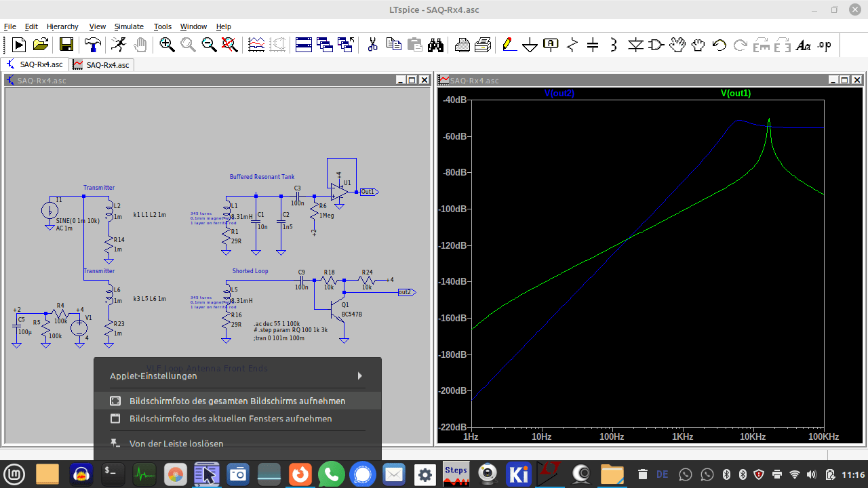Place an Inductor component
Viewport: 868px width, 488px height.
pos(614,45)
